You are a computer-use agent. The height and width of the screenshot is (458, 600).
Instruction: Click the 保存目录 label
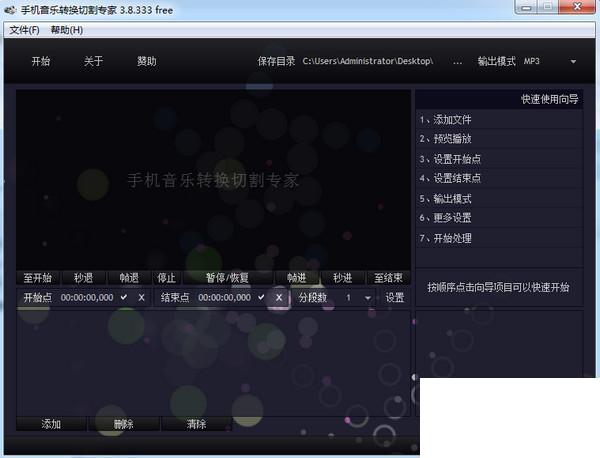click(x=276, y=61)
